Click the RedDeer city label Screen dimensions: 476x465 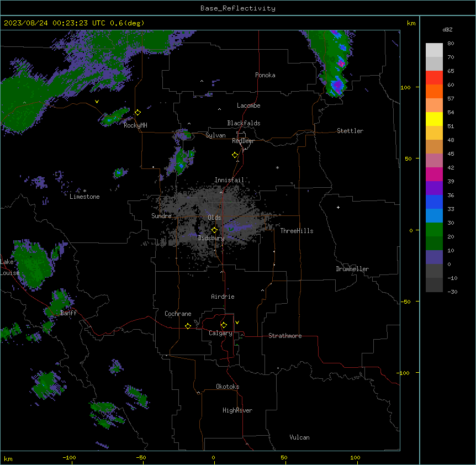pos(243,141)
